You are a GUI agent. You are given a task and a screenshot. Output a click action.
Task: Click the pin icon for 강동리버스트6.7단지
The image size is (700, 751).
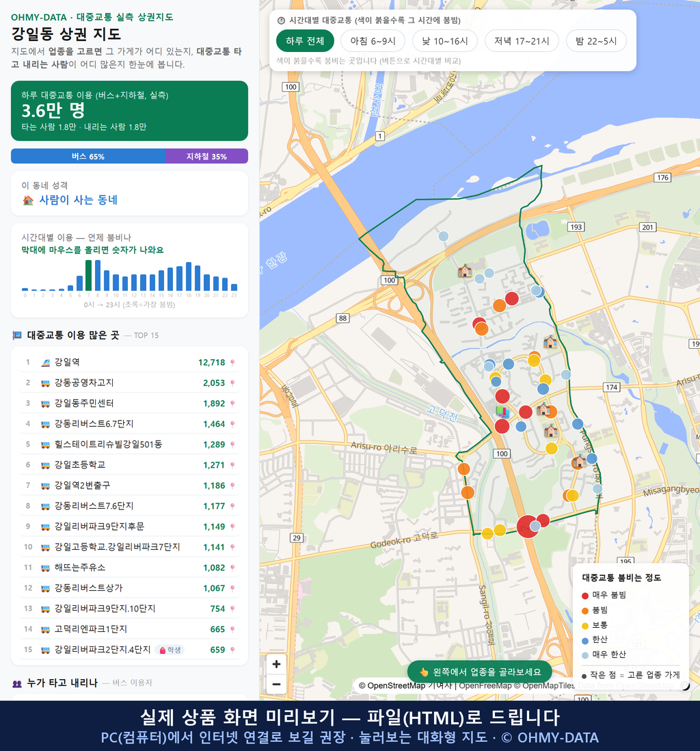pos(232,424)
